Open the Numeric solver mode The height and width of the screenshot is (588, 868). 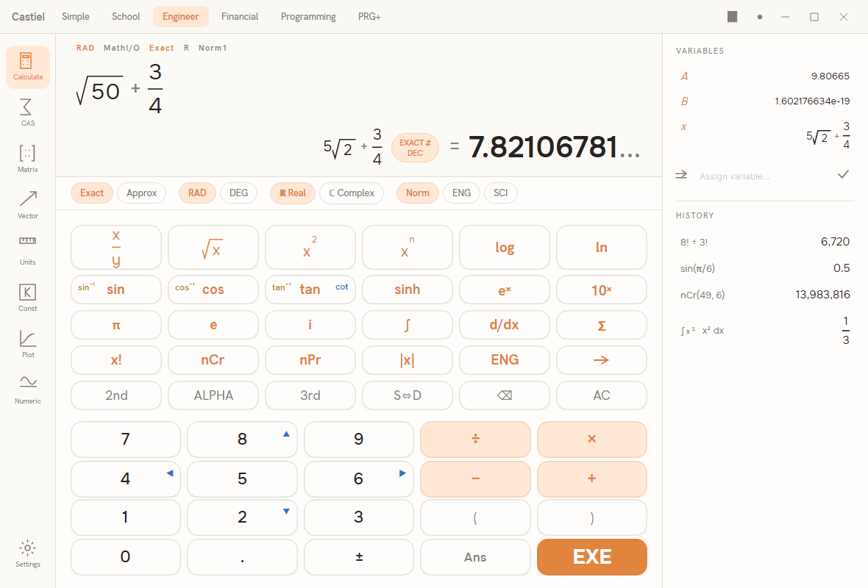click(28, 390)
